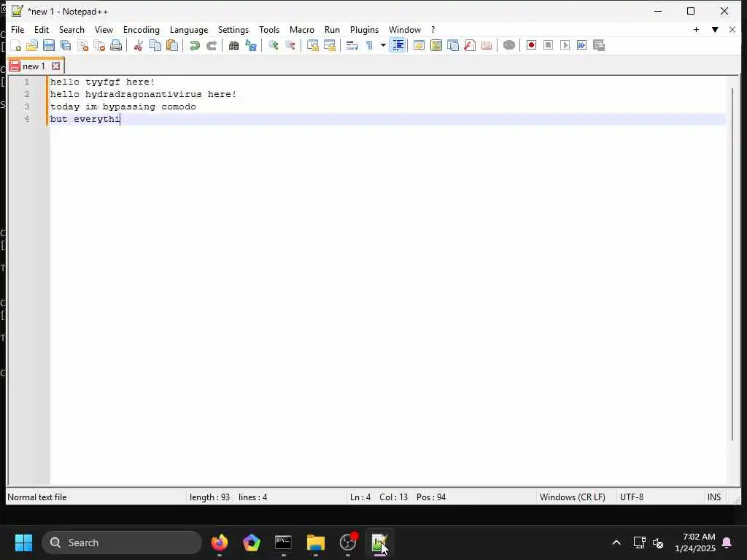
Task: Open the Macro menu
Action: coord(302,29)
